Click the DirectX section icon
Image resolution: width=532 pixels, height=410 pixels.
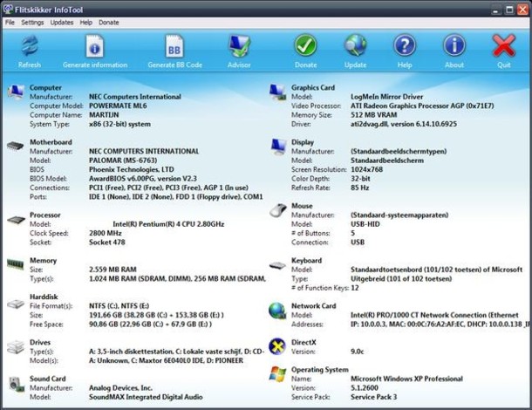[277, 346]
